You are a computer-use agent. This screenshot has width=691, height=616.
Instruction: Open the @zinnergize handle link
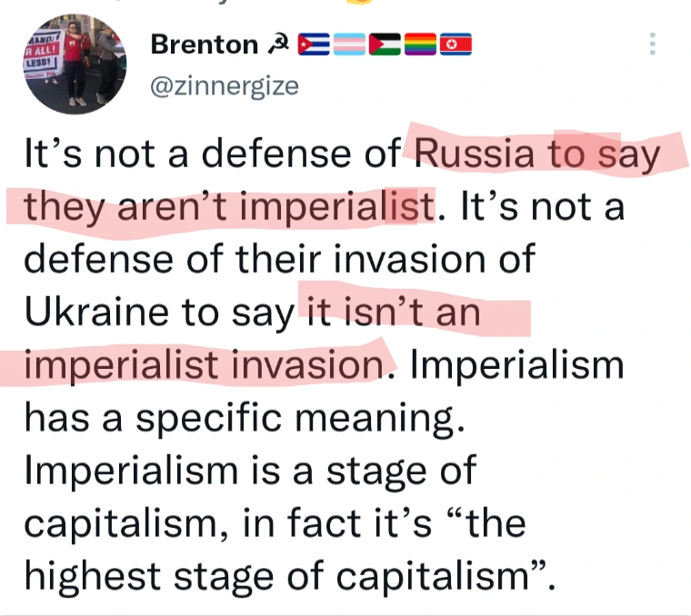pyautogui.click(x=223, y=86)
